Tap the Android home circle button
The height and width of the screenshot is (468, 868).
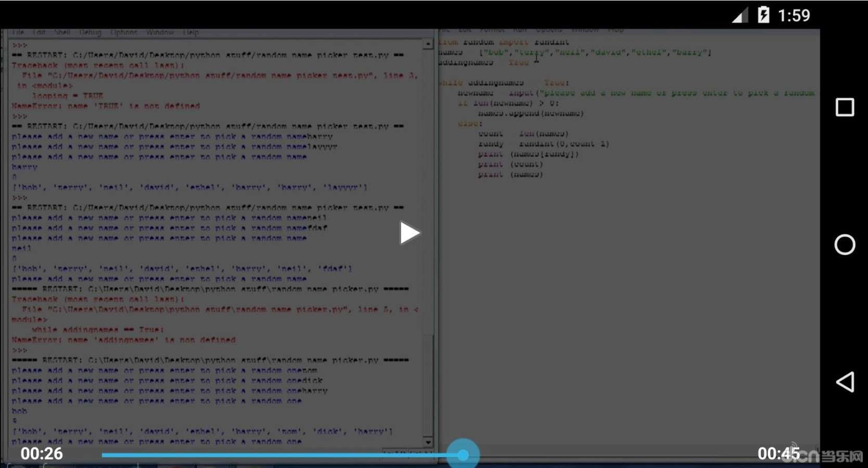coord(845,244)
